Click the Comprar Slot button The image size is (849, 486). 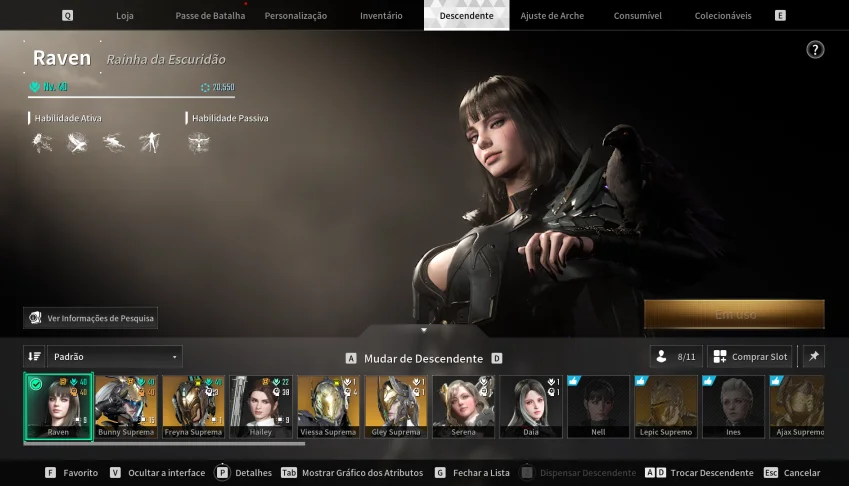click(x=750, y=357)
